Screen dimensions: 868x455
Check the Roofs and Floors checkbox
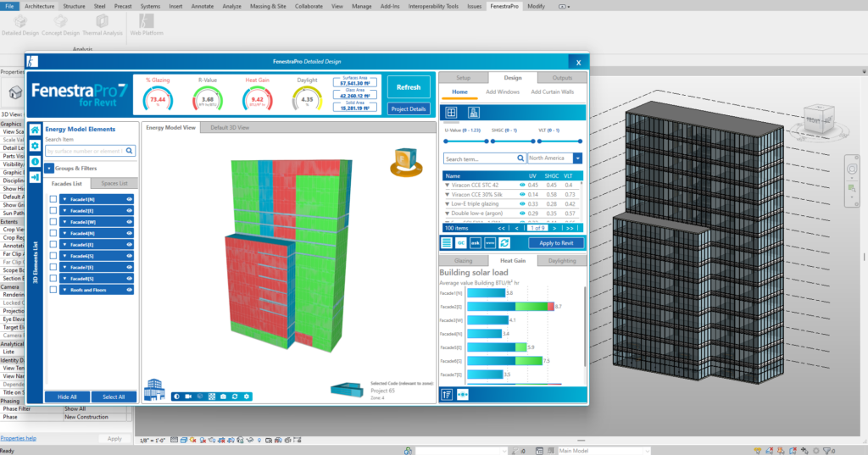pos(53,290)
